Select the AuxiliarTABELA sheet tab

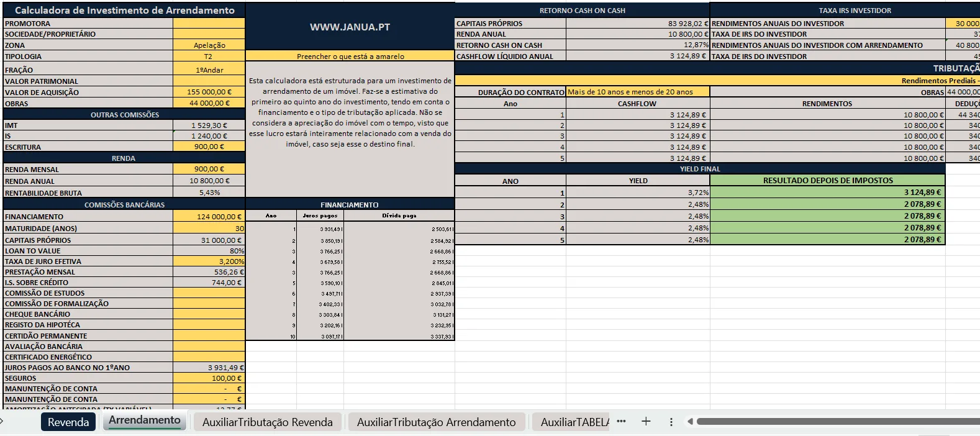[x=571, y=422]
